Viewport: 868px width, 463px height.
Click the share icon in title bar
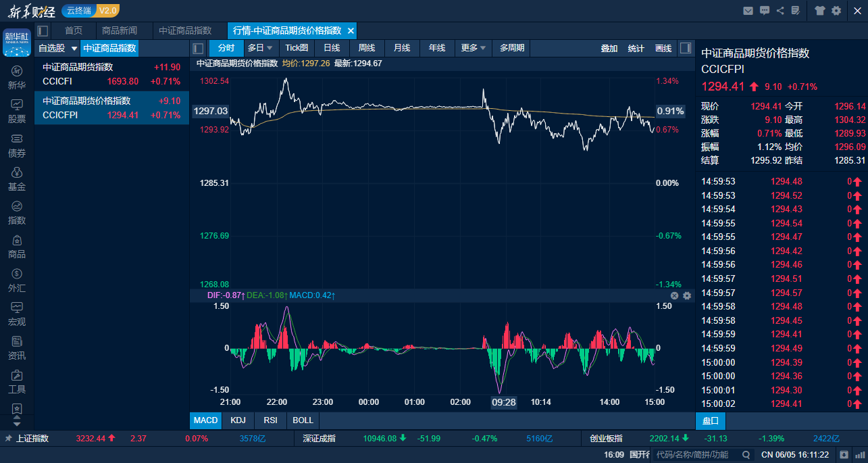point(780,10)
